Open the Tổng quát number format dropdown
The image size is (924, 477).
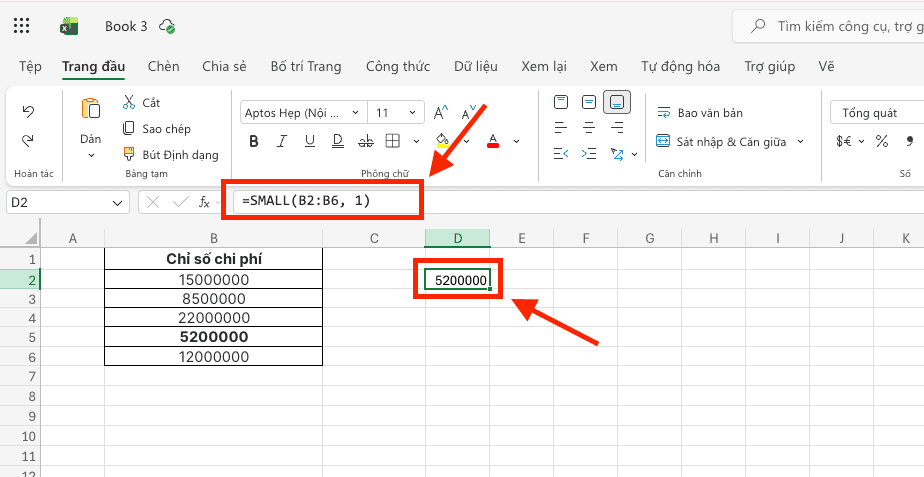pos(877,113)
